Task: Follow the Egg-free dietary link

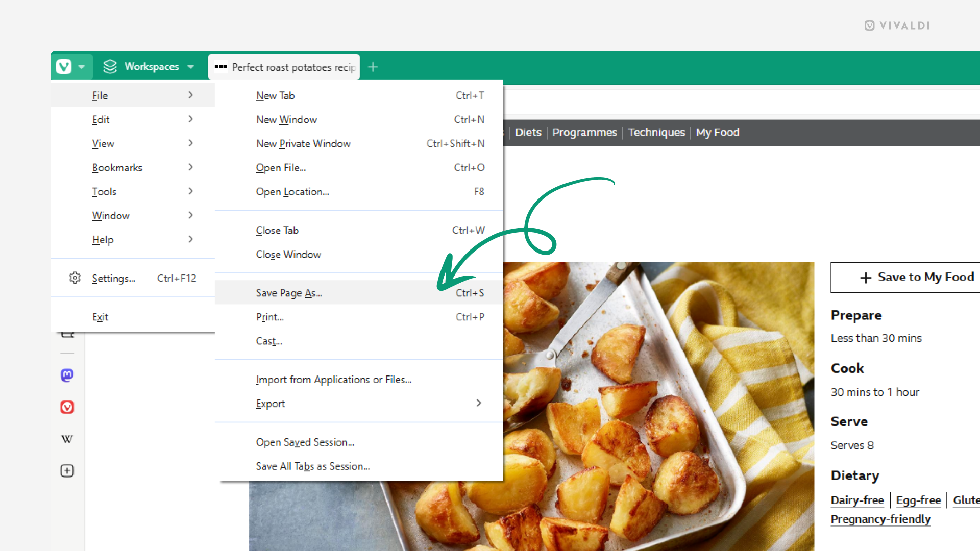Action: click(918, 500)
